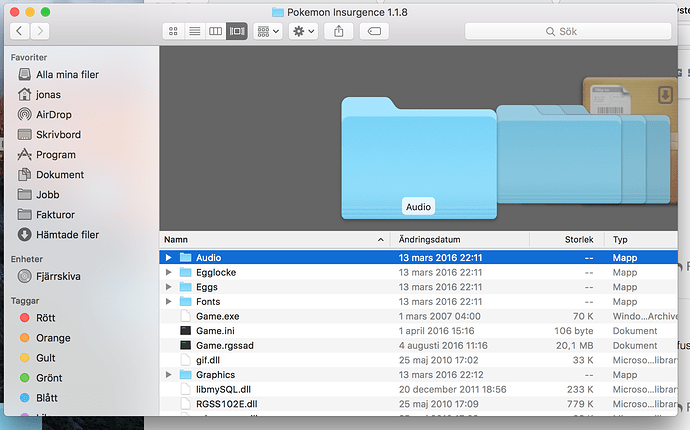The height and width of the screenshot is (430, 690).
Task: Open the gear action menu
Action: tap(304, 31)
